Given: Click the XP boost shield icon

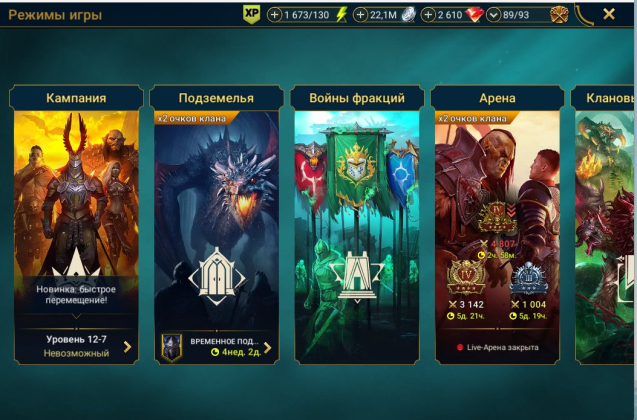Looking at the screenshot, I should point(251,15).
